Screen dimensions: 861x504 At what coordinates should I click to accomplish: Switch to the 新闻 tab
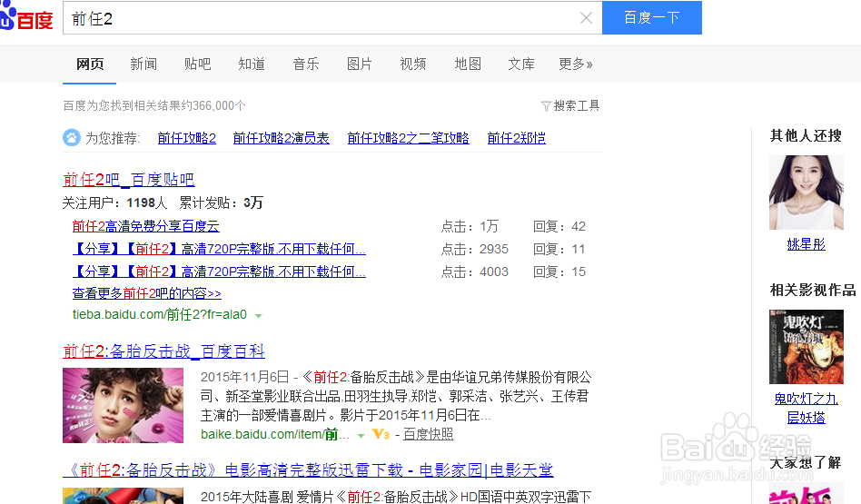click(x=143, y=64)
